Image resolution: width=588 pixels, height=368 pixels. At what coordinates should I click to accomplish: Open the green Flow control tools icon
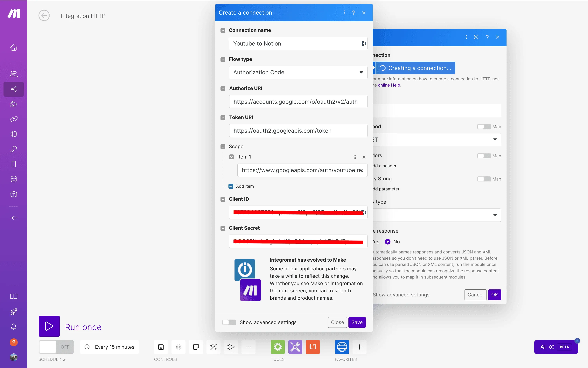pyautogui.click(x=278, y=347)
